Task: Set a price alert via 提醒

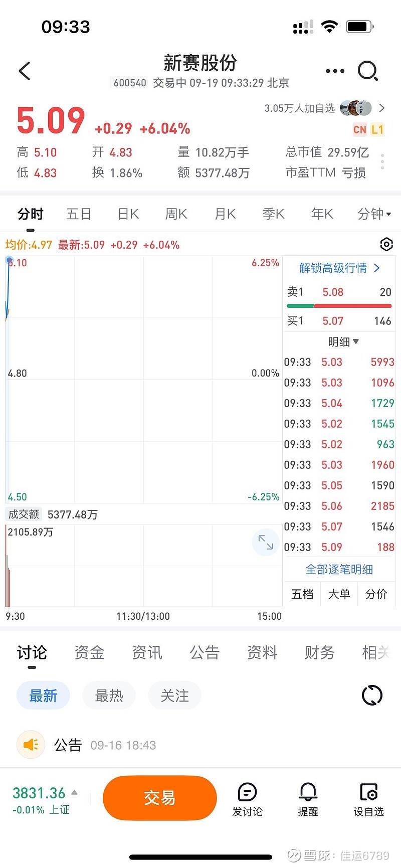Action: tap(308, 799)
